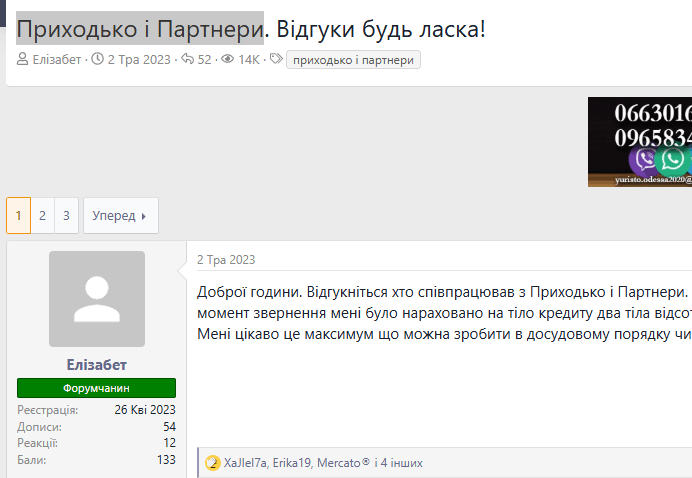Click the tags icon before приходько і партнери
The image size is (692, 478).
click(276, 59)
